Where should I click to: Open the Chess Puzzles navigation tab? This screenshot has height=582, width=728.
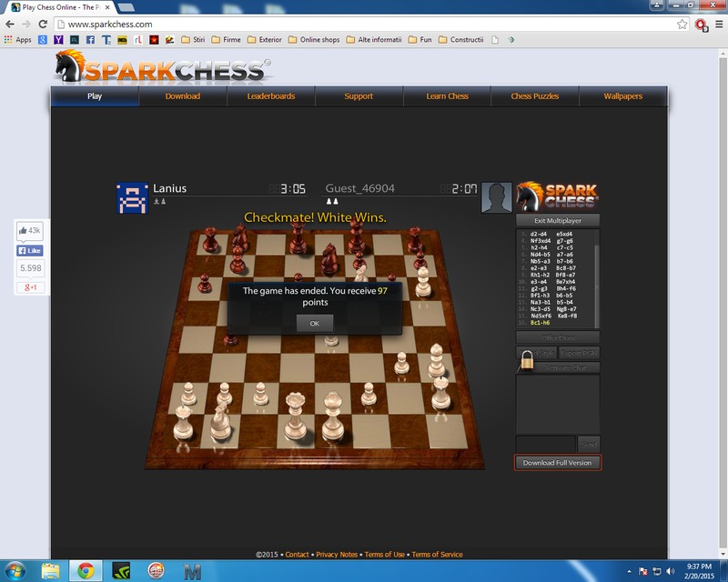(x=535, y=96)
